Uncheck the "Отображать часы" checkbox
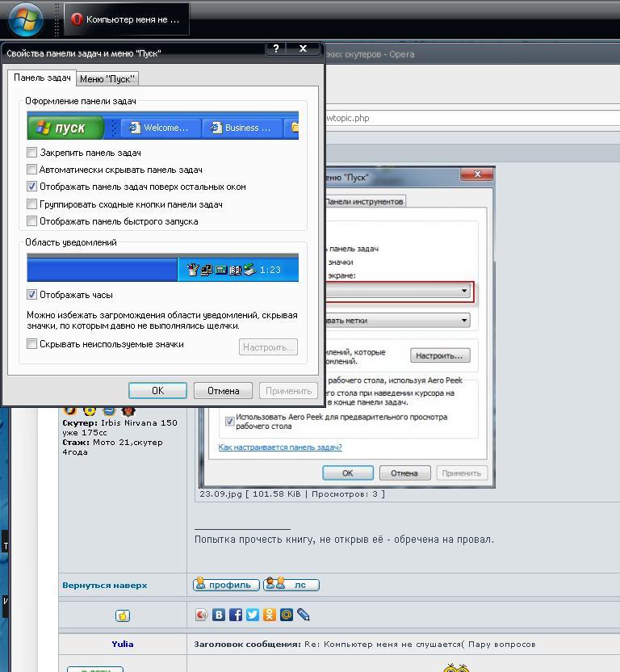Viewport: 620px width, 672px height. coord(32,295)
